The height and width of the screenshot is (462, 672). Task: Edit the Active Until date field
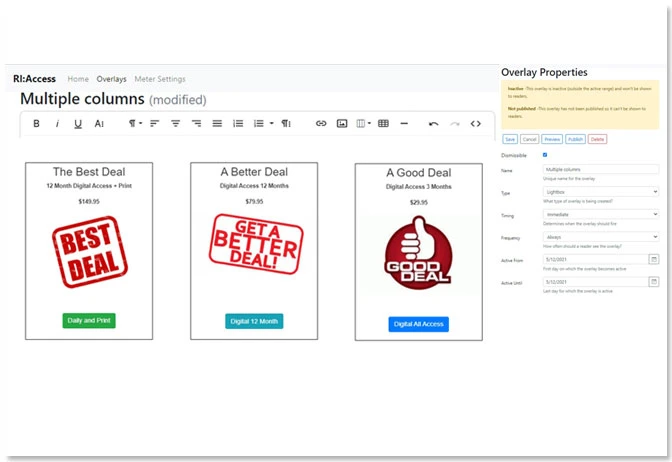click(x=596, y=282)
